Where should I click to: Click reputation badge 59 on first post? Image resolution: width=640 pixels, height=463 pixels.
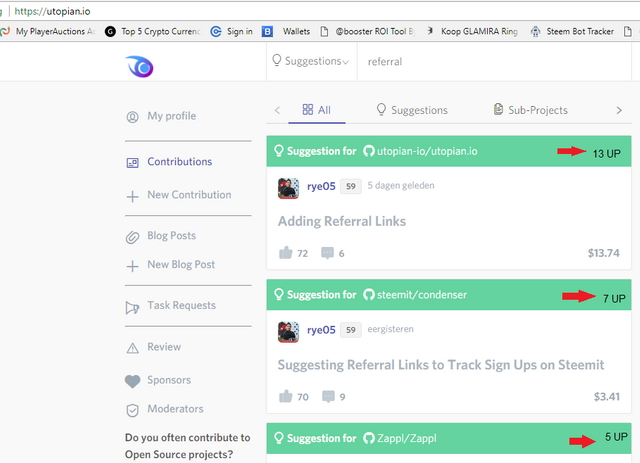[x=351, y=186]
